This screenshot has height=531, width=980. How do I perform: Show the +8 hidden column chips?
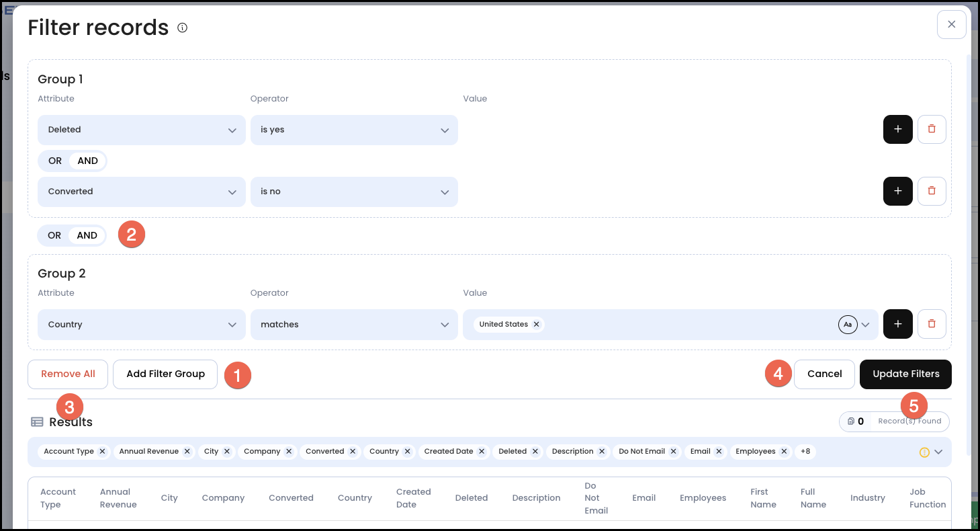click(x=805, y=452)
